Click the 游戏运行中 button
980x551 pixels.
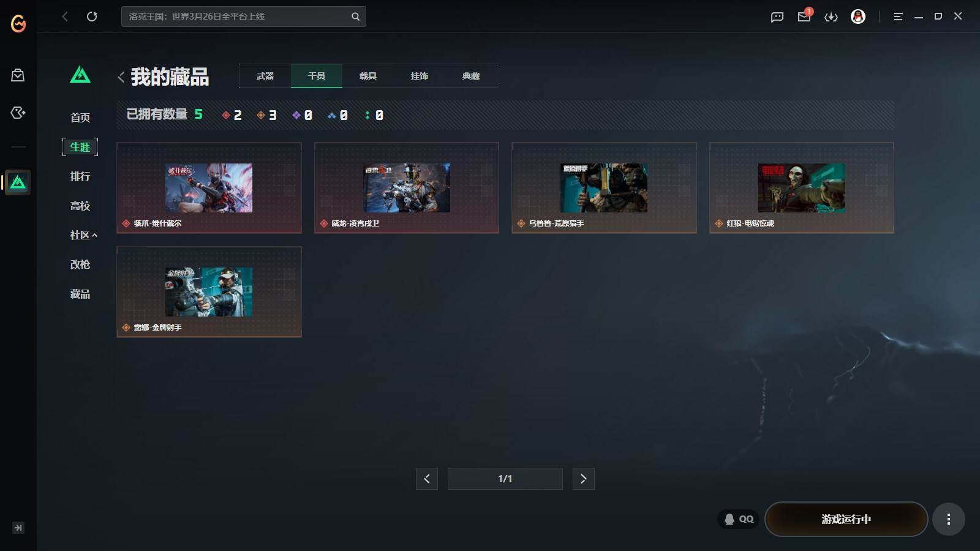pos(846,519)
